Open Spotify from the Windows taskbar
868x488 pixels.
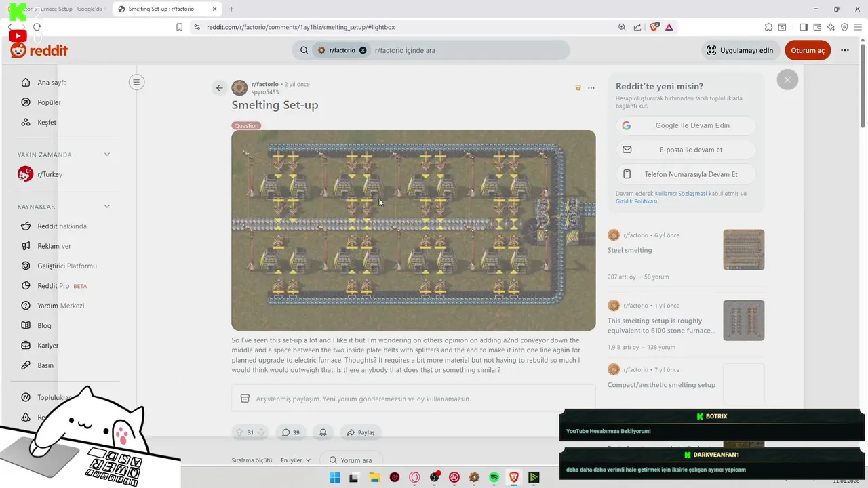coord(494,477)
